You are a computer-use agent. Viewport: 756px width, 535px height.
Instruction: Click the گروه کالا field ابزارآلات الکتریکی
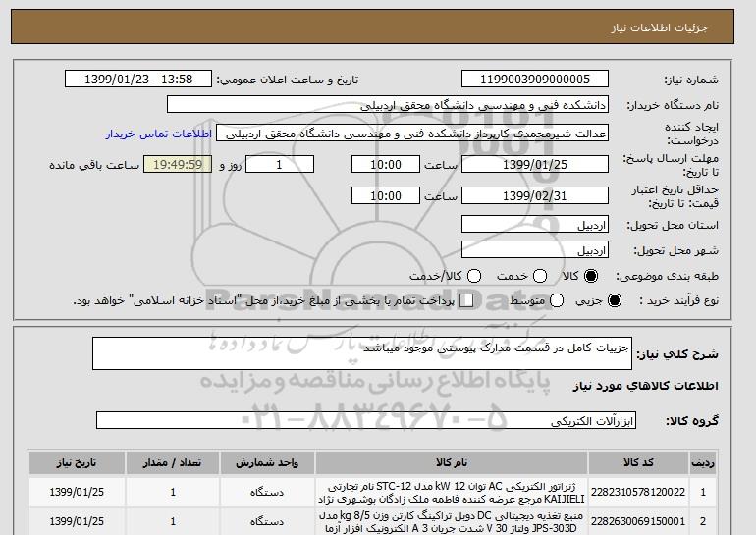[366, 420]
